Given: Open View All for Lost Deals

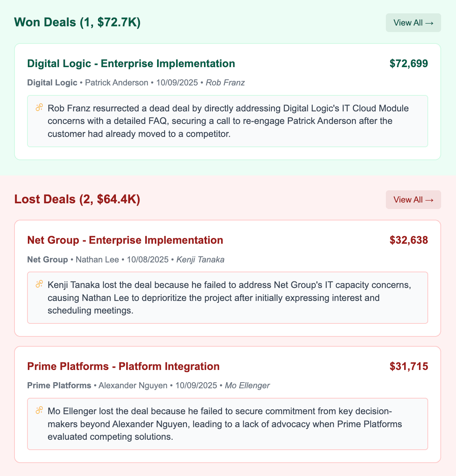Looking at the screenshot, I should (413, 199).
